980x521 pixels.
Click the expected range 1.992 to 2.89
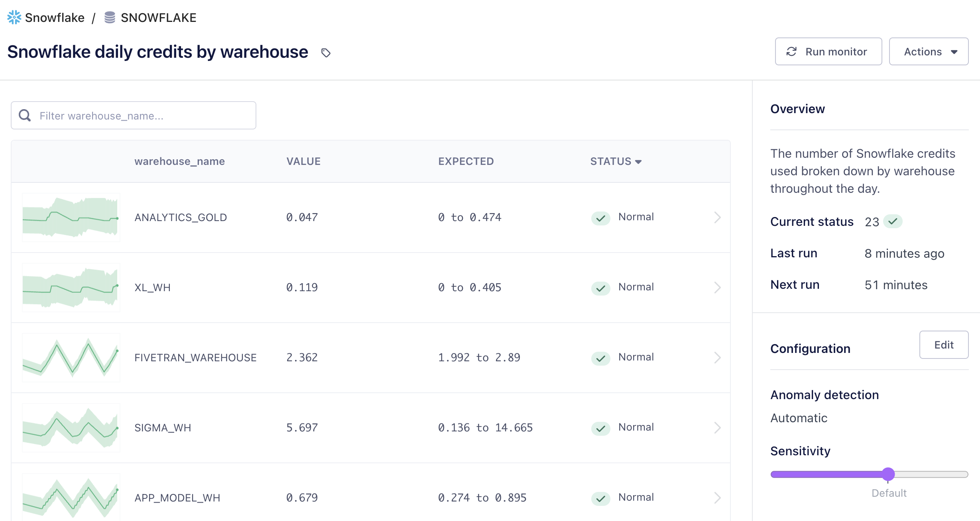tap(479, 358)
